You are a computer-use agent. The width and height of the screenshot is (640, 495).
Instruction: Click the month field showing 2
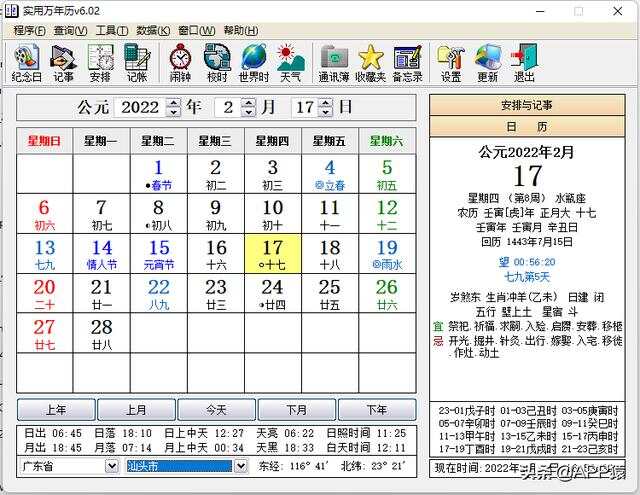228,107
